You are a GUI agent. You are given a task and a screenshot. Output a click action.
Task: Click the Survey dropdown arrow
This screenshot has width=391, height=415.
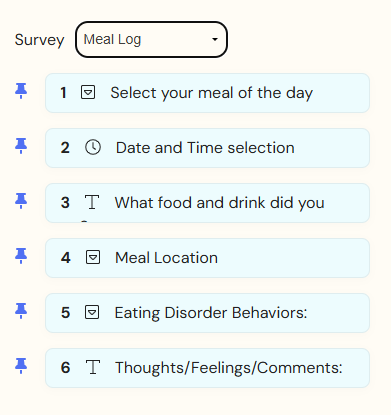215,39
